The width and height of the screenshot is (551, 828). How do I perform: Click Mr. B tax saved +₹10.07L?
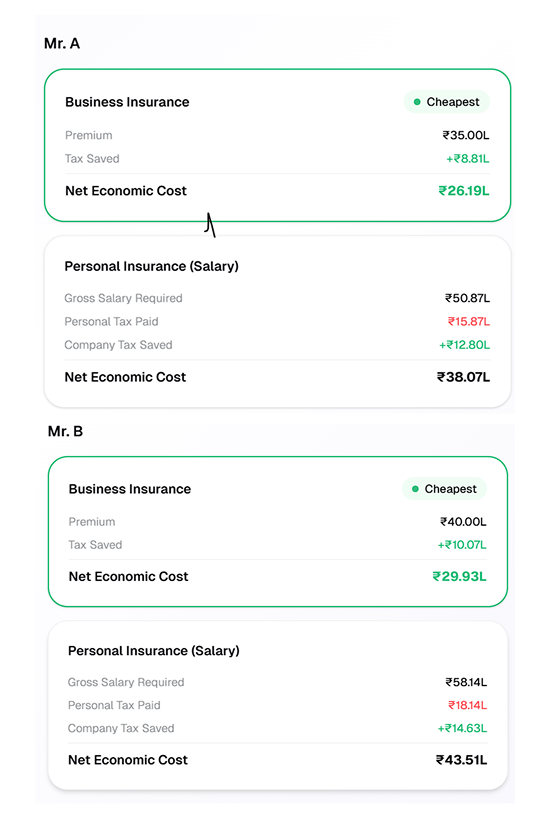point(462,545)
